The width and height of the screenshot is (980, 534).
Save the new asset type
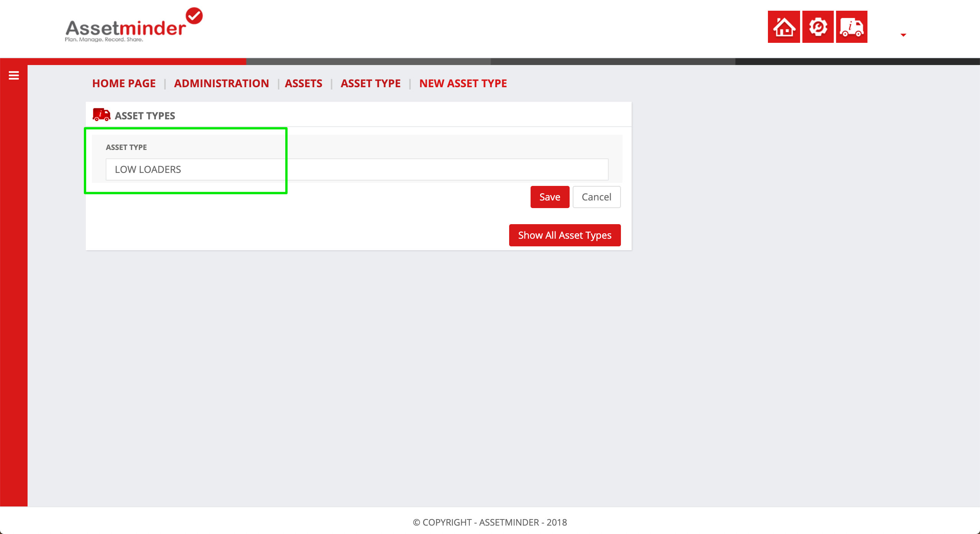[x=550, y=197]
